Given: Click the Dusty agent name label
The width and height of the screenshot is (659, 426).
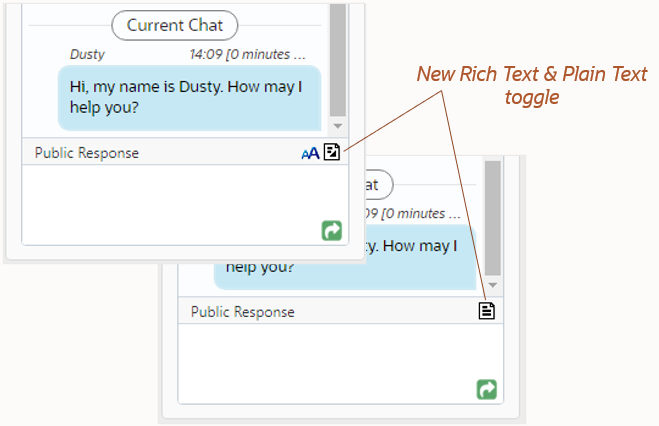Looking at the screenshot, I should [88, 54].
